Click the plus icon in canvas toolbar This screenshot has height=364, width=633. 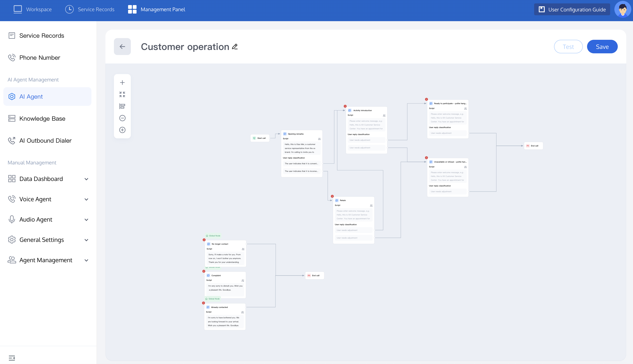pyautogui.click(x=122, y=83)
